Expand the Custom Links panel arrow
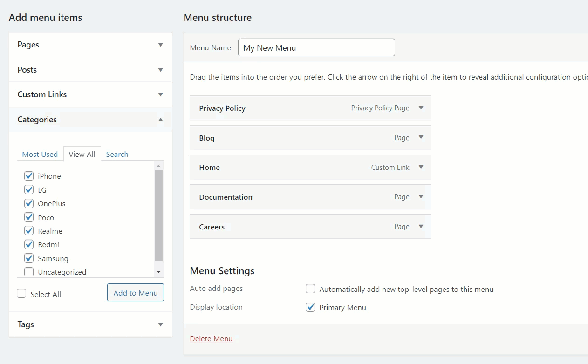This screenshot has height=364, width=588. [x=161, y=94]
